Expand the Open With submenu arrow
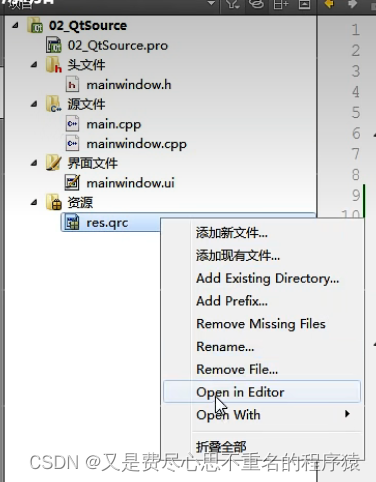 347,414
